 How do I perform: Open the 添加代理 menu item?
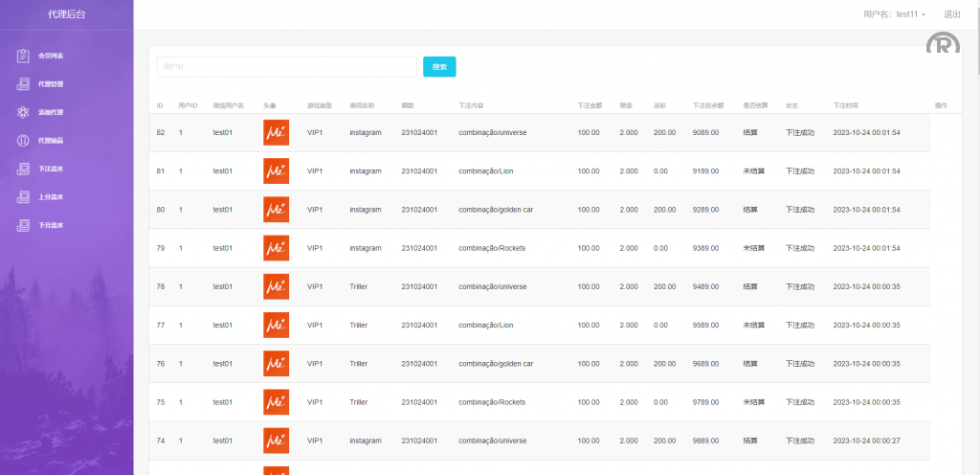tap(51, 112)
